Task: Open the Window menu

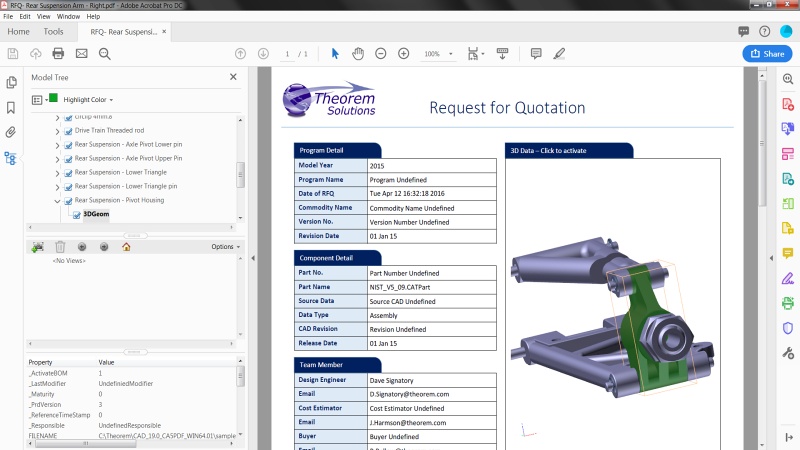Action: point(68,16)
